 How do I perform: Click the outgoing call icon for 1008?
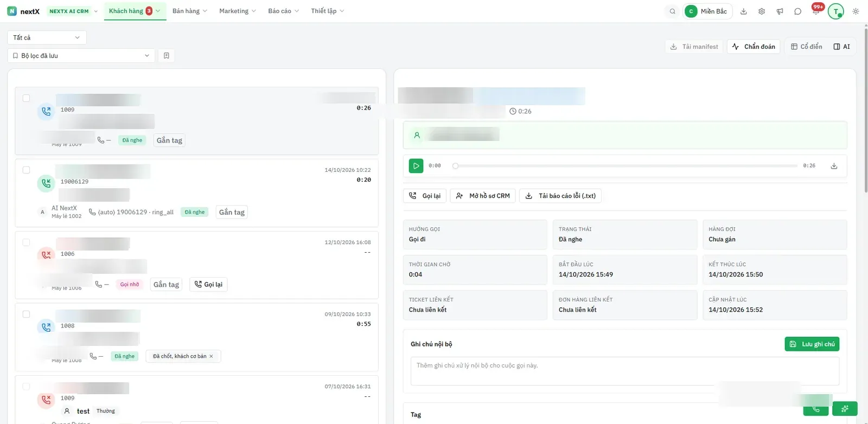(x=46, y=327)
